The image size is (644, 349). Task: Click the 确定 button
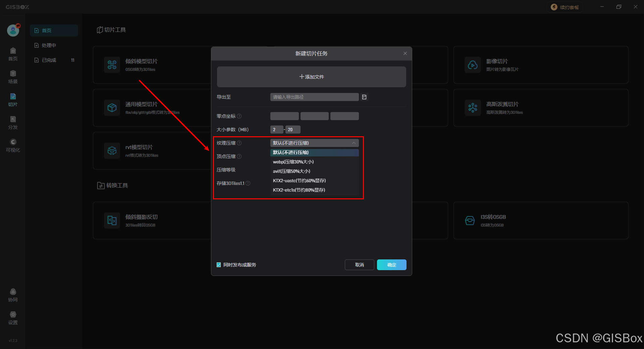pos(392,265)
